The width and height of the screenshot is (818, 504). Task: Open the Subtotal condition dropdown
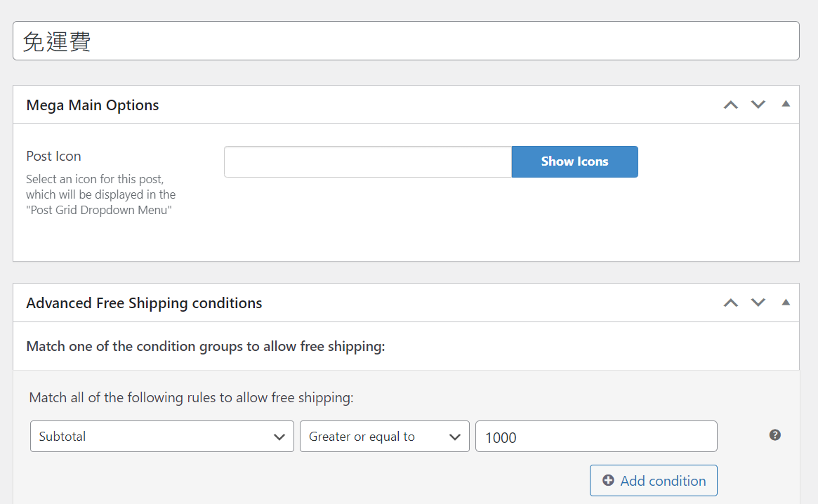pyautogui.click(x=162, y=437)
